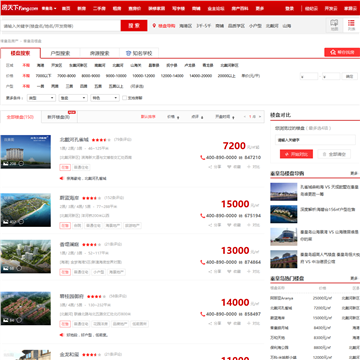
Task: Focus the keyword search input field
Action: (x=61, y=26)
